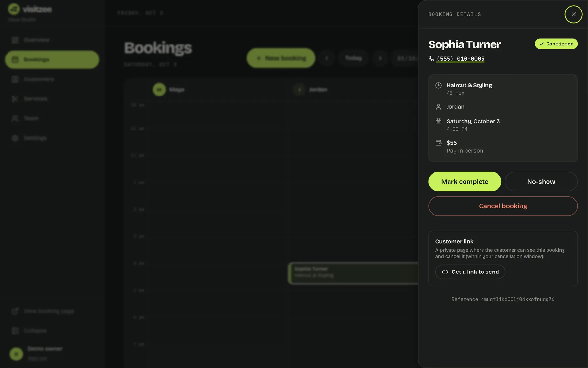Mark the booking complete

(465, 182)
